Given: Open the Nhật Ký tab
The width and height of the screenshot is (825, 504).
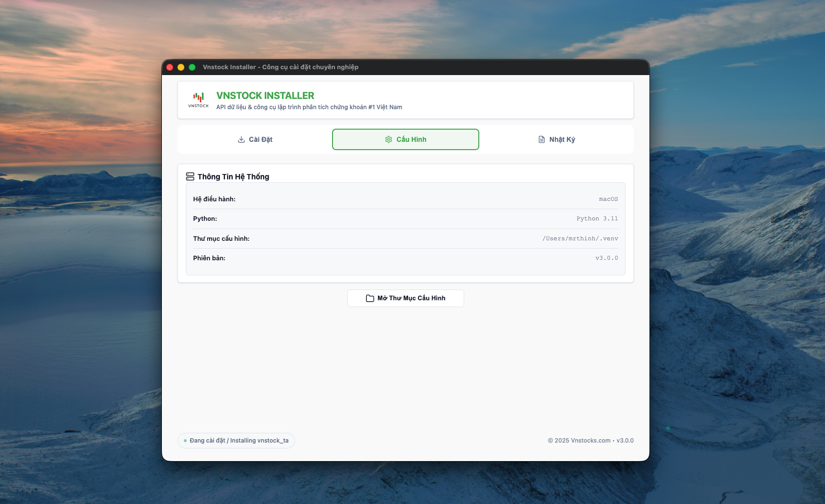Looking at the screenshot, I should click(x=556, y=139).
